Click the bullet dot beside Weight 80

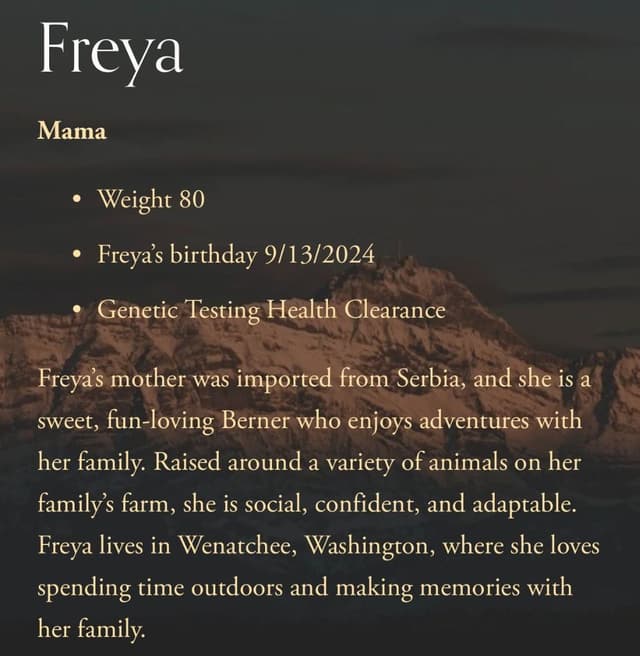[x=76, y=199]
